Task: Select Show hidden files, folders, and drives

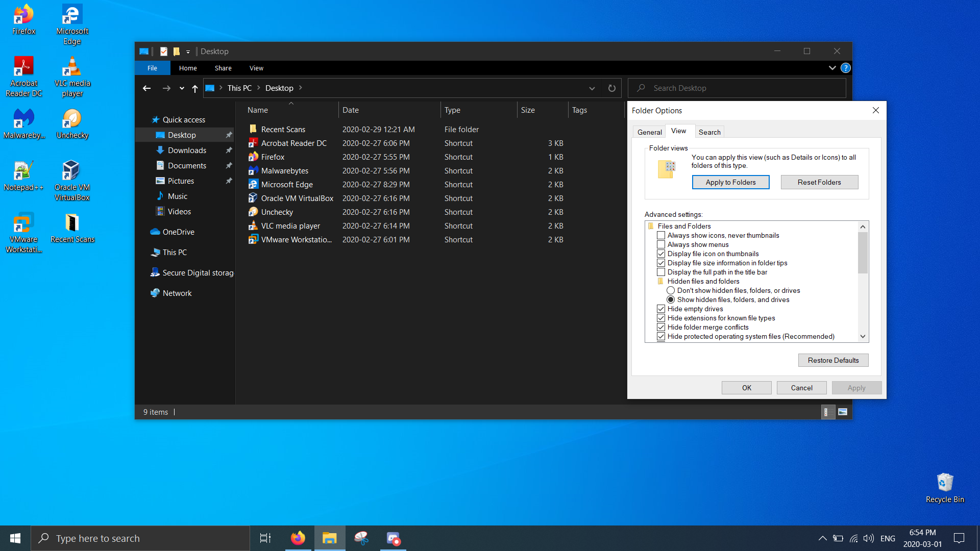Action: pyautogui.click(x=671, y=299)
